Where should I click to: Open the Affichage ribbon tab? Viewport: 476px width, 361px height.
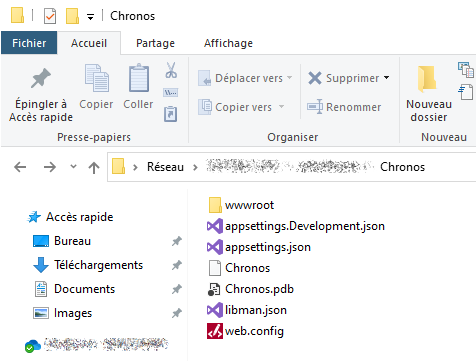click(228, 43)
